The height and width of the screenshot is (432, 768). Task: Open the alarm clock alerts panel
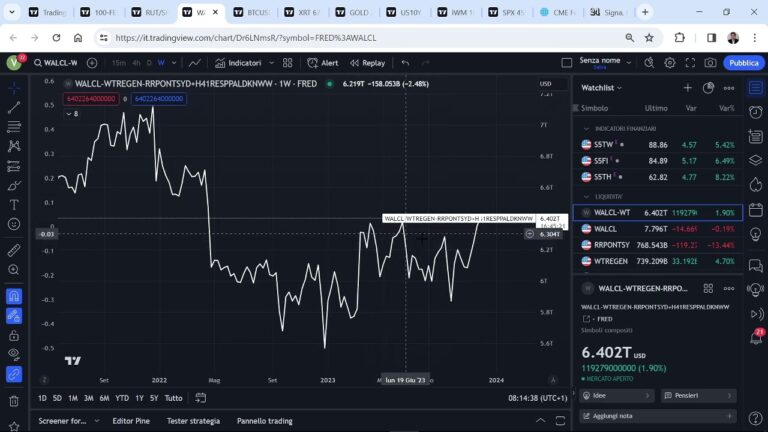[756, 112]
